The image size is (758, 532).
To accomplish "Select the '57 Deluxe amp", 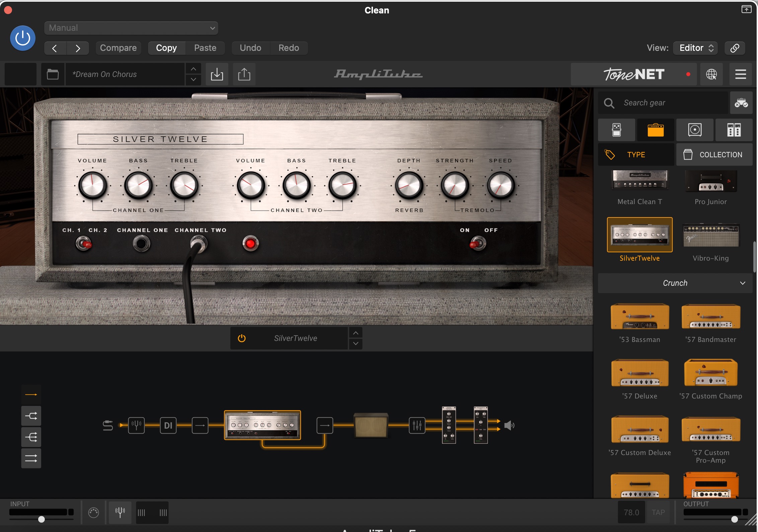I will pyautogui.click(x=640, y=379).
